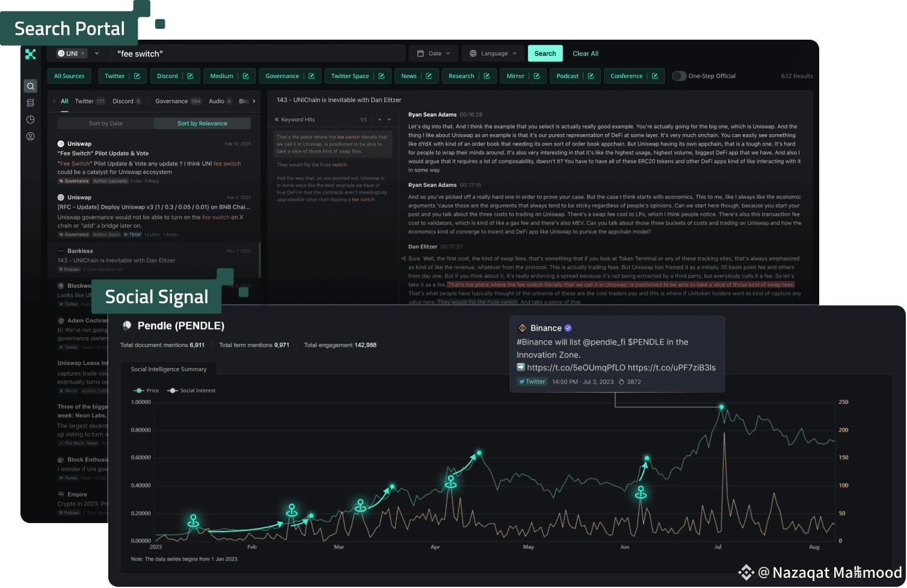Edit the News source filter
The height and width of the screenshot is (588, 907).
pyautogui.click(x=429, y=76)
